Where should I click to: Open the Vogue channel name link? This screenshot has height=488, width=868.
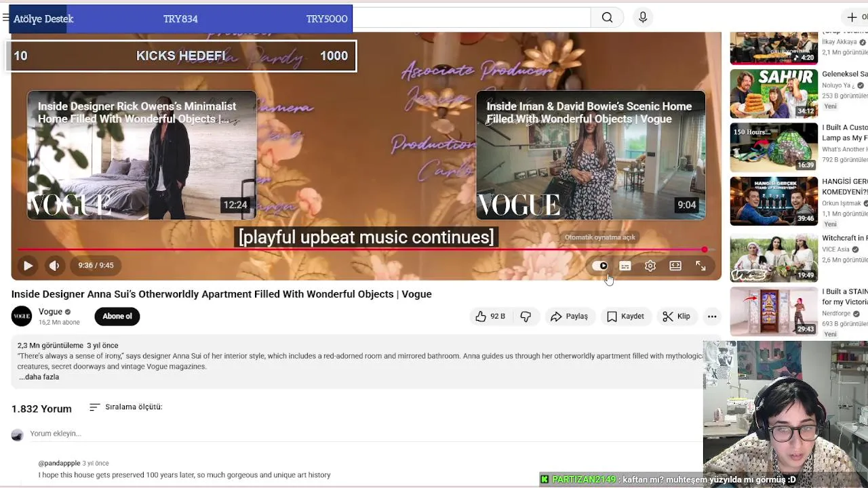coord(50,312)
